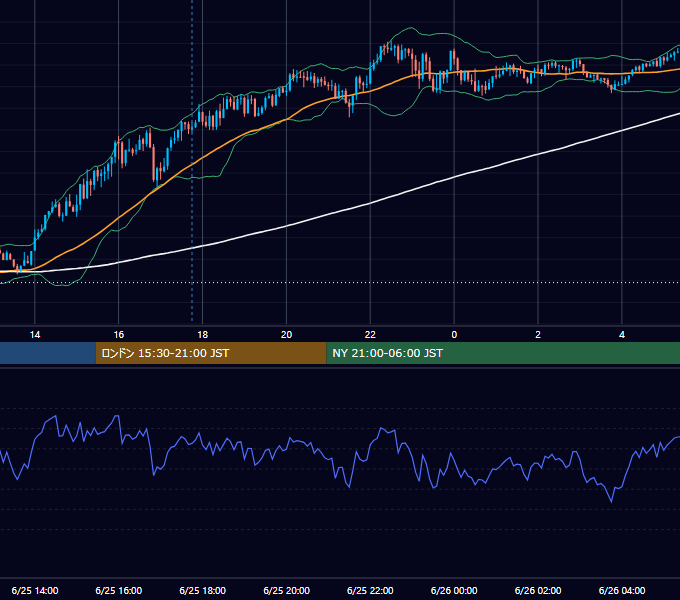Viewport: 680px width, 600px height.
Task: Click the 6/26 00:00 date label
Action: click(454, 590)
